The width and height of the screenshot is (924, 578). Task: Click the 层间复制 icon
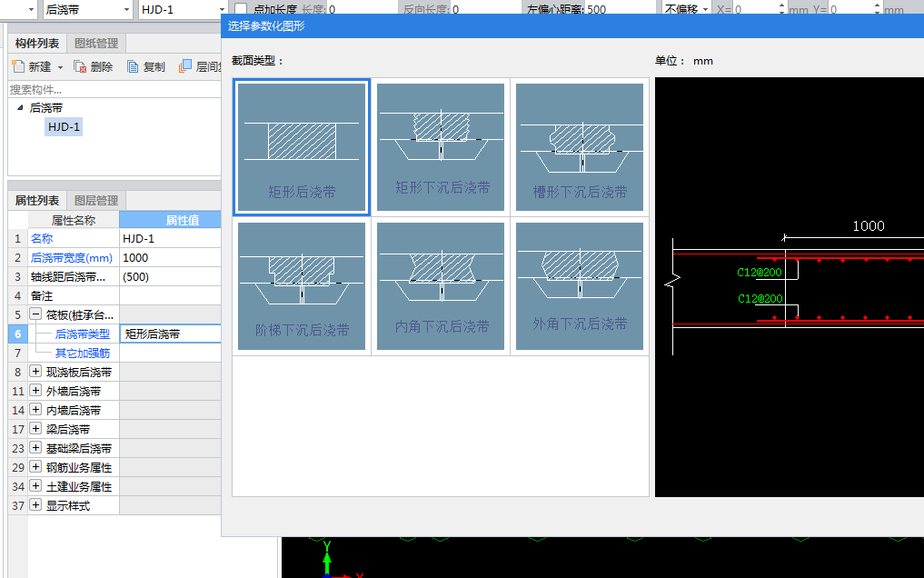185,66
